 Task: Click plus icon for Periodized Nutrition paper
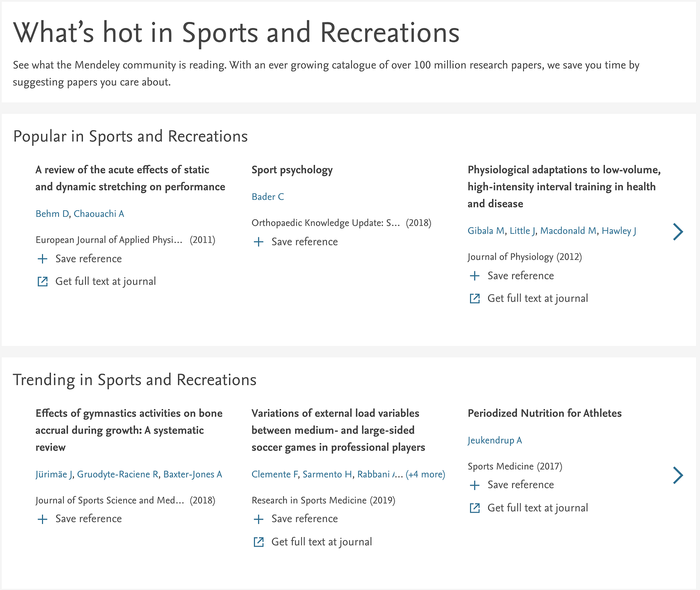(x=474, y=485)
